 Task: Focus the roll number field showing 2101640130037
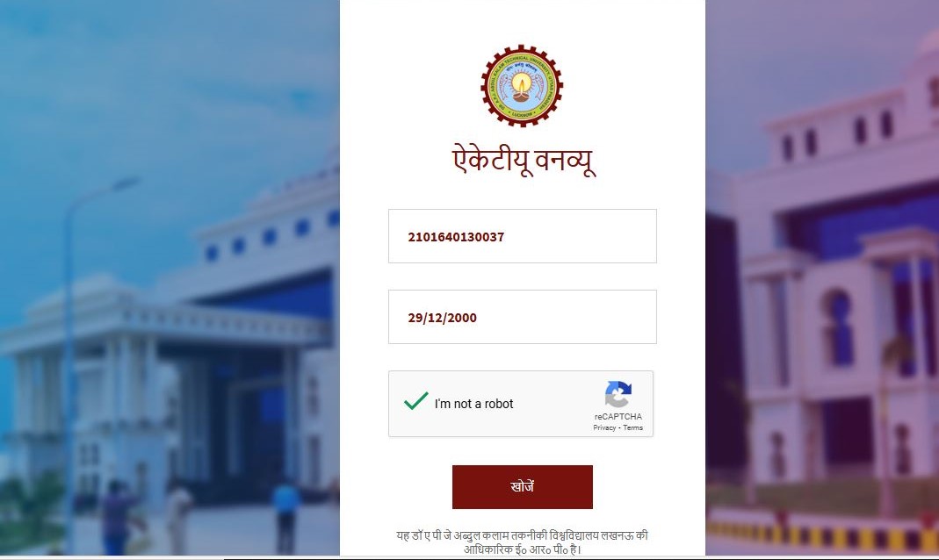coord(522,236)
